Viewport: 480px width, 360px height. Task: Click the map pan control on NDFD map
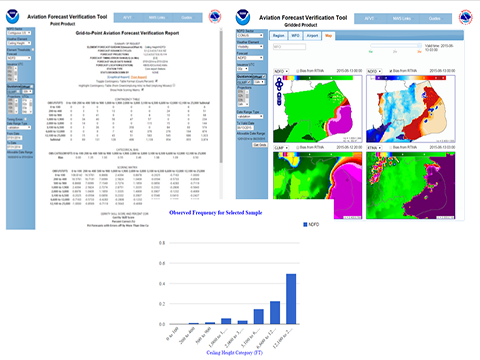coord(279,84)
